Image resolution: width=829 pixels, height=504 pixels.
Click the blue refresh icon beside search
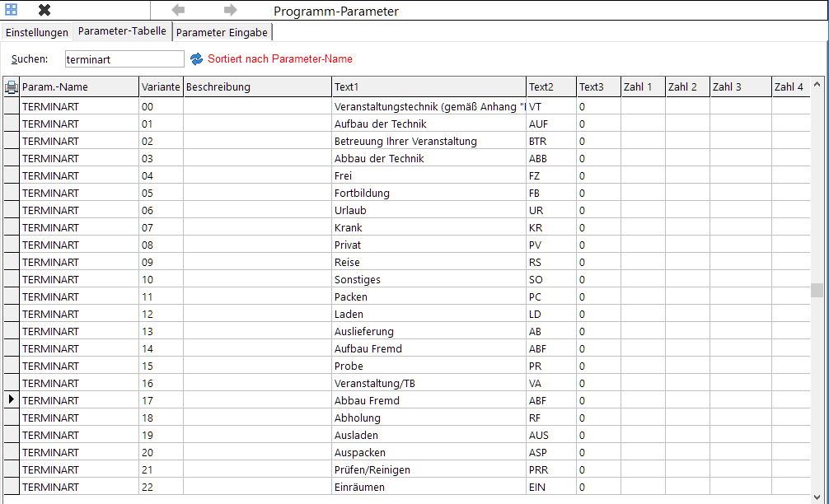(x=197, y=59)
